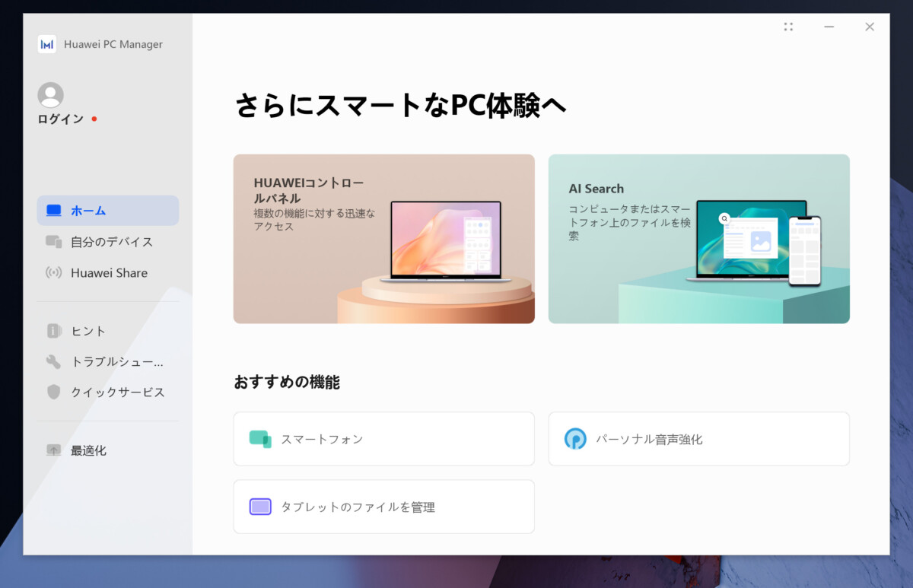Open the 自分のデバイス menu item
This screenshot has width=913, height=588.
tap(108, 242)
